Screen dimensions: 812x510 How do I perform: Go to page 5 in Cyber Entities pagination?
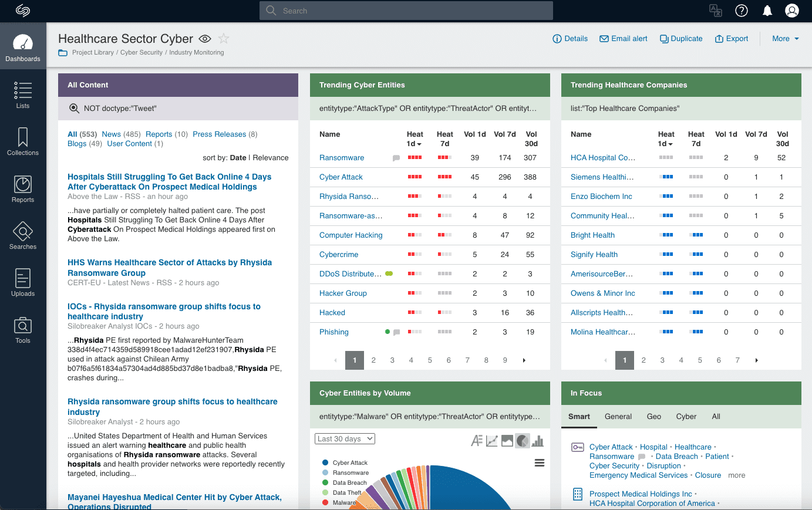click(x=430, y=360)
